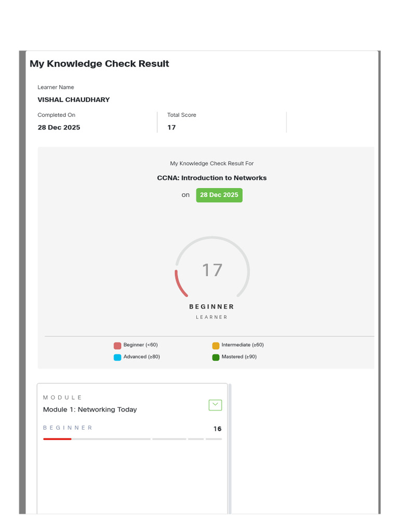Click the circular score gauge showing 17

click(x=212, y=267)
